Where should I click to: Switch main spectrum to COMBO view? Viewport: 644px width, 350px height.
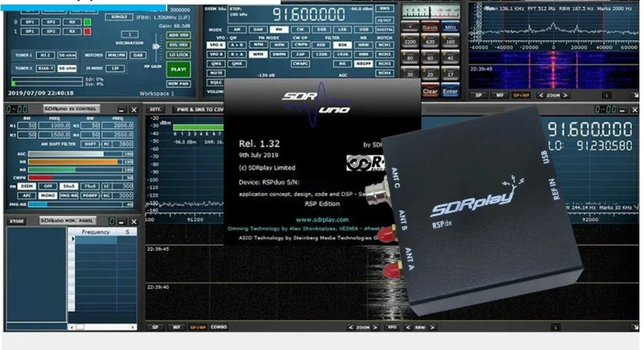click(x=218, y=327)
